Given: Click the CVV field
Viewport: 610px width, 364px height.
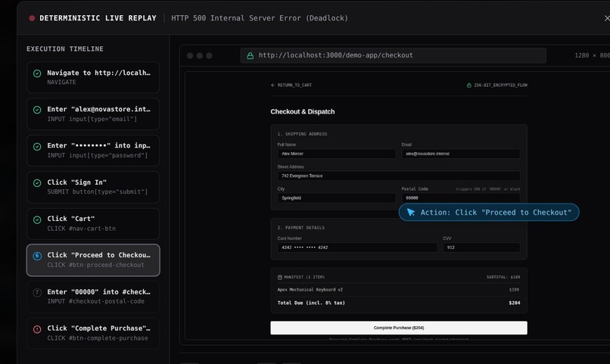Looking at the screenshot, I should (x=481, y=247).
